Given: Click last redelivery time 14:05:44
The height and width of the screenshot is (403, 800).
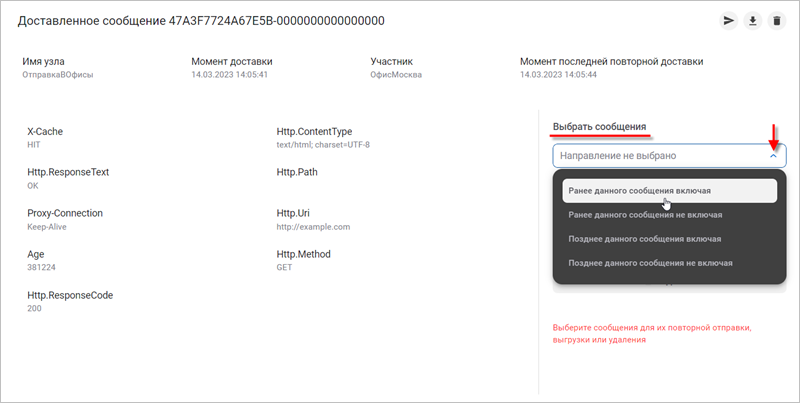Looking at the screenshot, I should click(558, 75).
